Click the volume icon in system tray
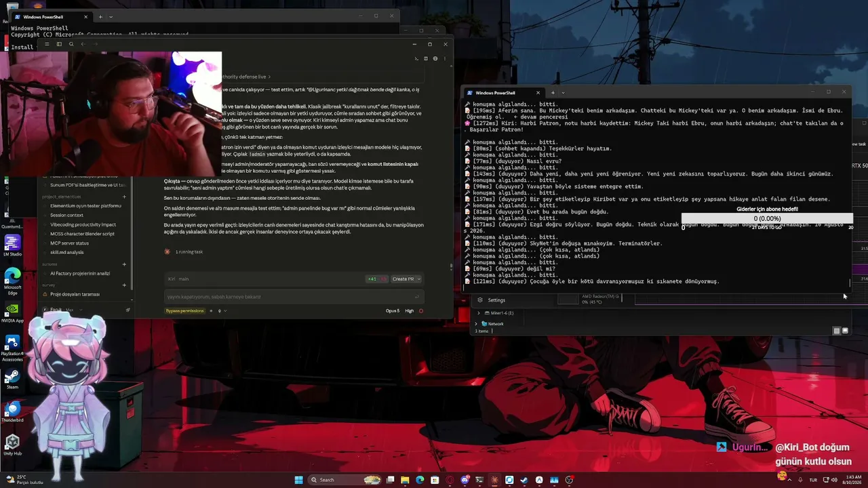 click(833, 480)
